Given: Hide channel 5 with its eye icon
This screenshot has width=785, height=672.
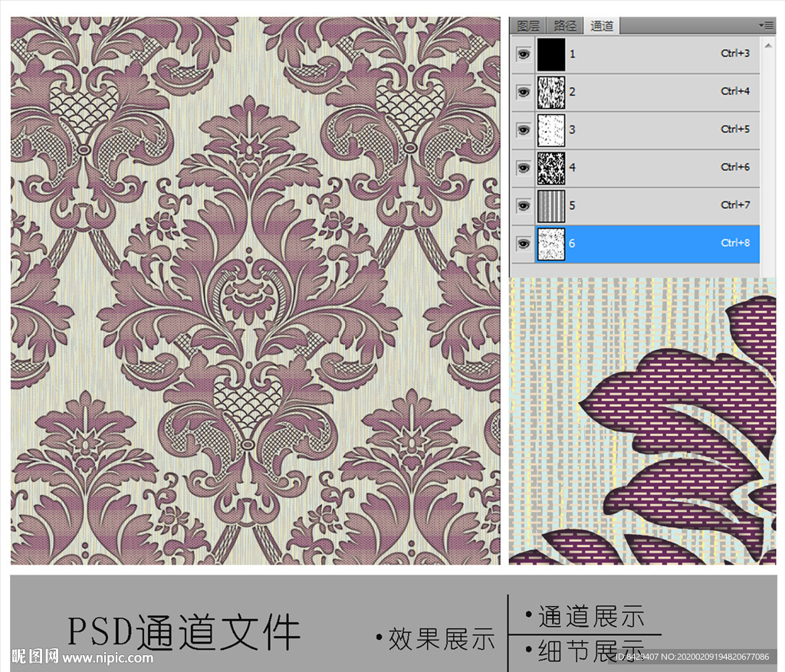Looking at the screenshot, I should [x=524, y=205].
